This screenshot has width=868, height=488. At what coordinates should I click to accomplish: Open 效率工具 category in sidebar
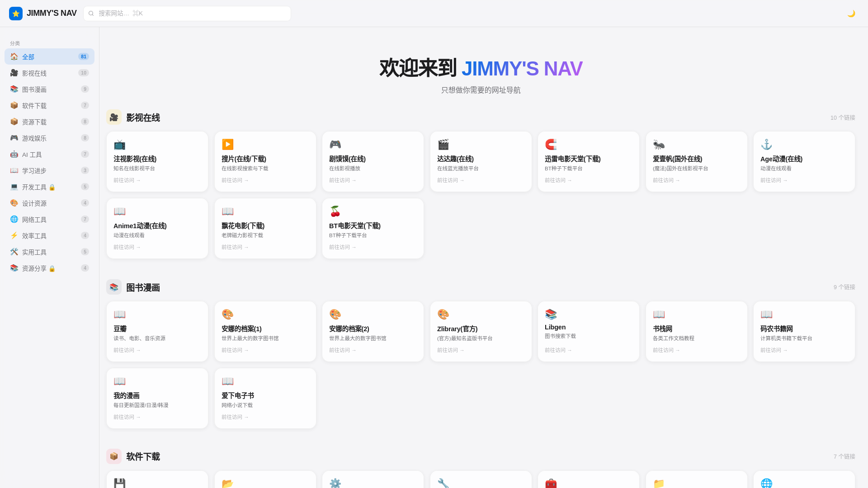50,235
